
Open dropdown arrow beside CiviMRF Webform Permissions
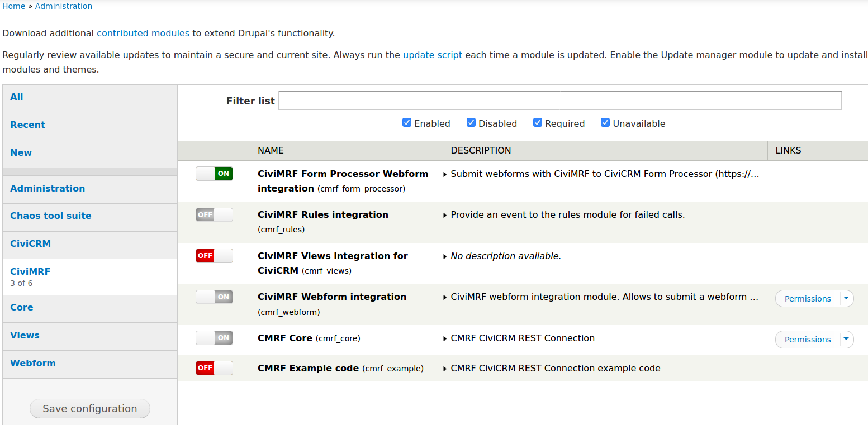coord(846,298)
